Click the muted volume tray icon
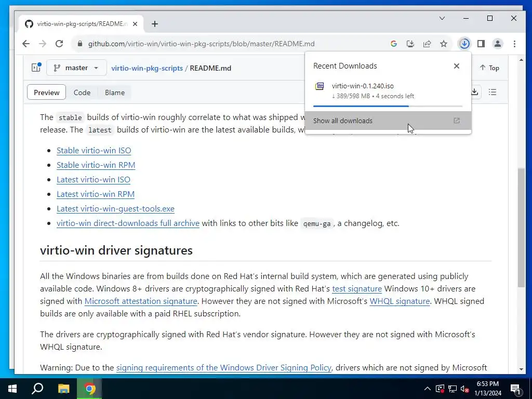Screen dimensions: 532x399 [x=464, y=389]
